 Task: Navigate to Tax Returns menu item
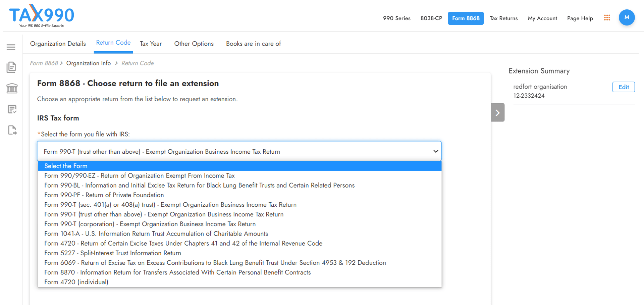(x=503, y=18)
